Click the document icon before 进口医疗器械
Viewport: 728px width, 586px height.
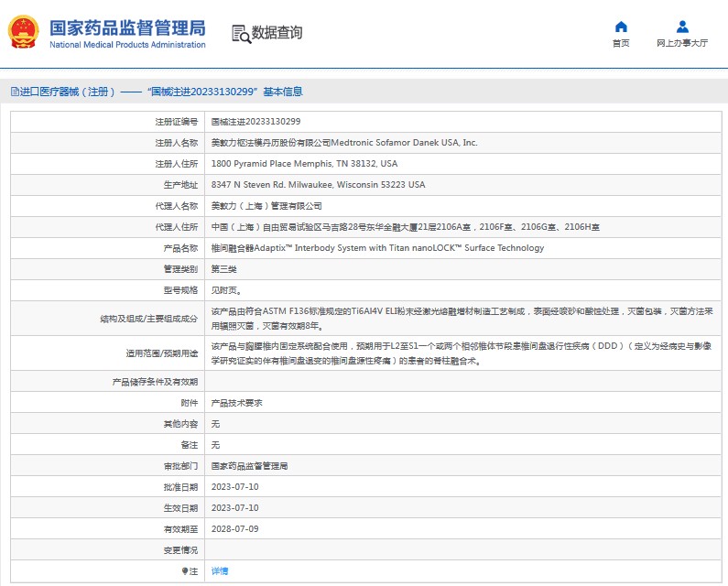pyautogui.click(x=15, y=92)
